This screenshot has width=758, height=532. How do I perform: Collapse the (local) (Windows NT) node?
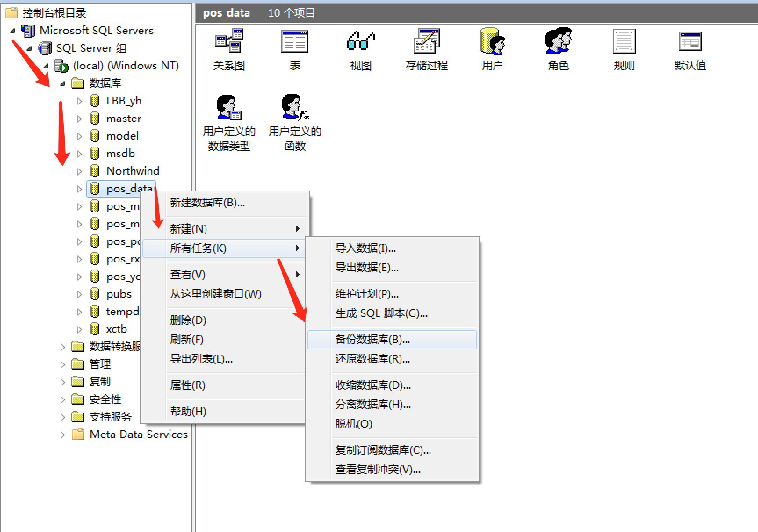(x=46, y=66)
